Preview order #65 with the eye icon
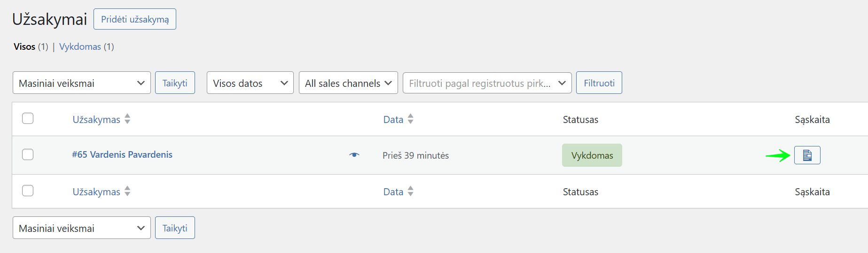 point(354,155)
